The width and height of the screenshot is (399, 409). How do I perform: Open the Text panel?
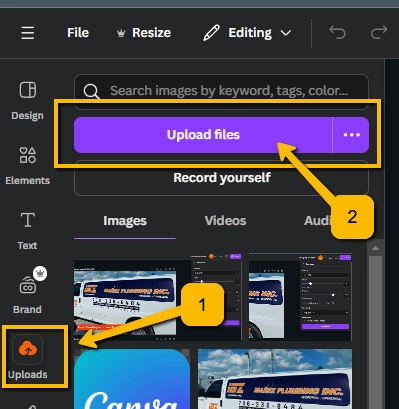27,231
